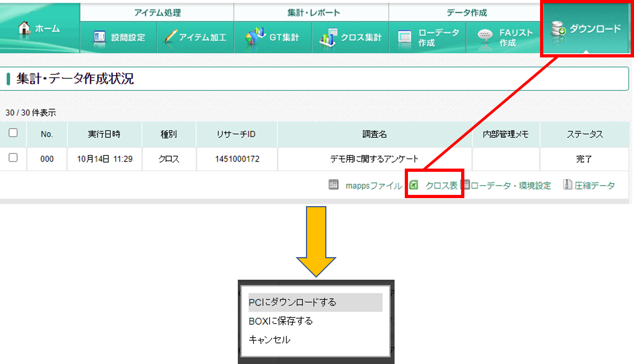Click the 10月14日 11:29 date cell
634x364 pixels.
tap(104, 159)
